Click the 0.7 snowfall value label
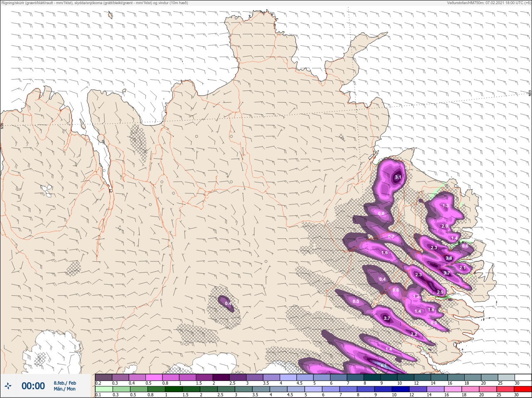The height and width of the screenshot is (398, 532). tap(391, 237)
